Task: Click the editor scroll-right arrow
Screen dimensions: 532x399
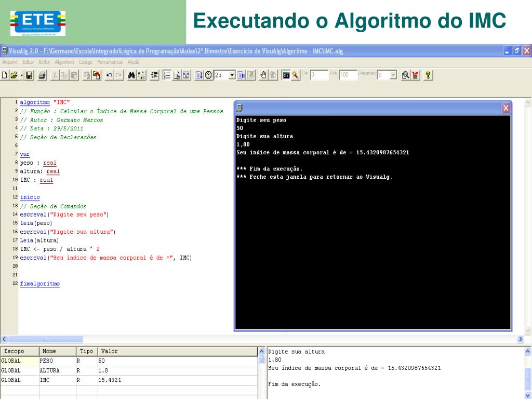Action: click(x=521, y=339)
